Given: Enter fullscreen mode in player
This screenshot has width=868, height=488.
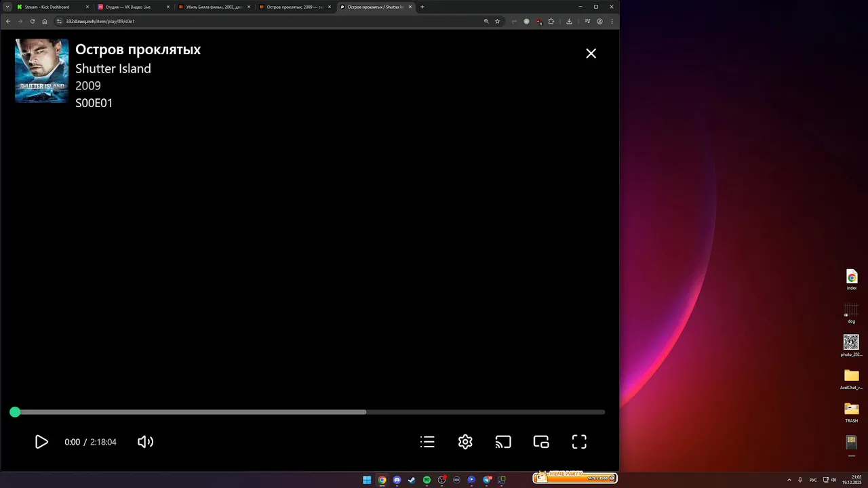Looking at the screenshot, I should 579,442.
